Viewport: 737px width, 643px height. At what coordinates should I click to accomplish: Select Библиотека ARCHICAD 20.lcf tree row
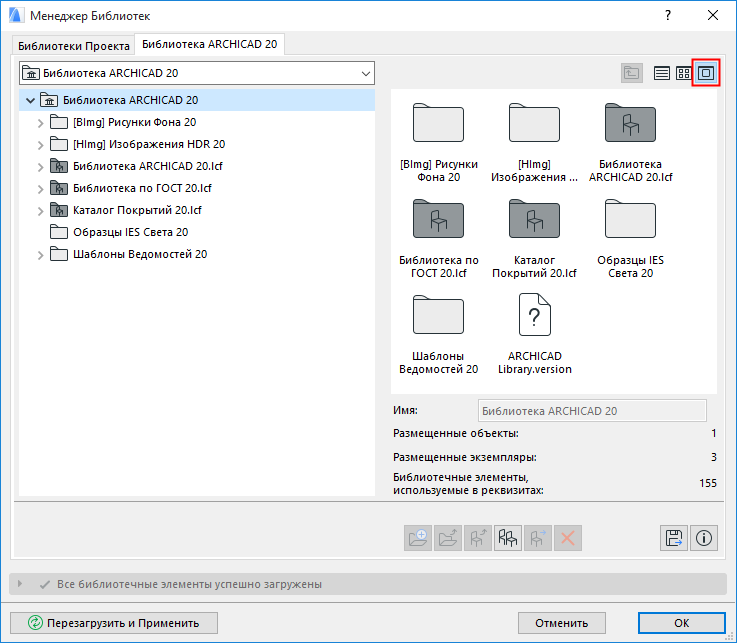pos(197,166)
